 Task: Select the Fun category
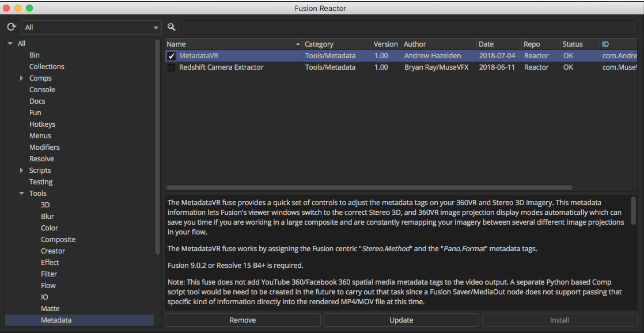tap(35, 112)
